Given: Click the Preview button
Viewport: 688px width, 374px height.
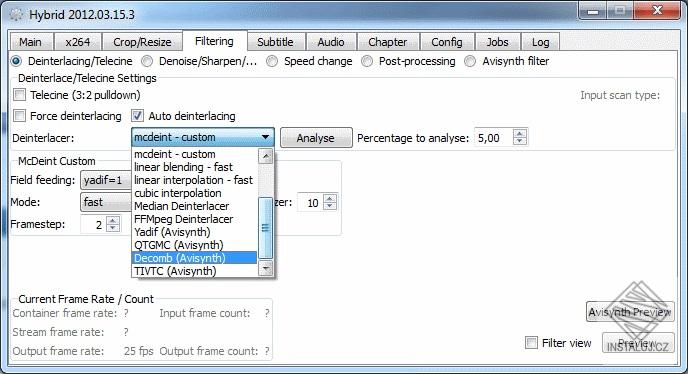Looking at the screenshot, I should (x=638, y=343).
